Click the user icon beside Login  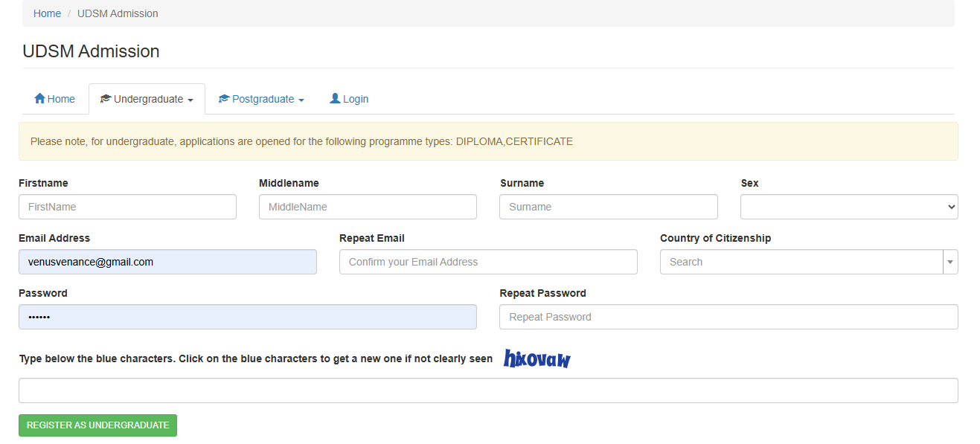coord(335,99)
